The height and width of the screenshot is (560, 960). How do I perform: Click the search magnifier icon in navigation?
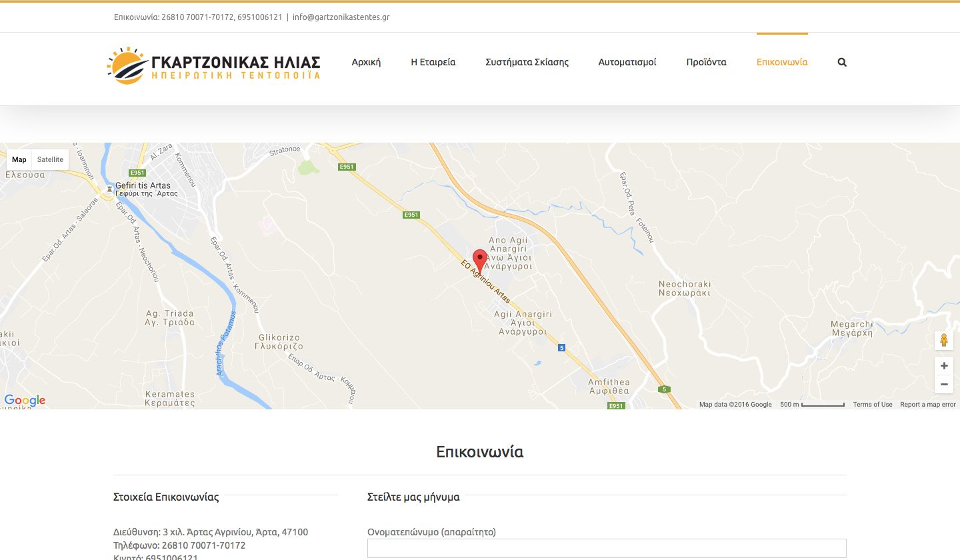click(842, 62)
